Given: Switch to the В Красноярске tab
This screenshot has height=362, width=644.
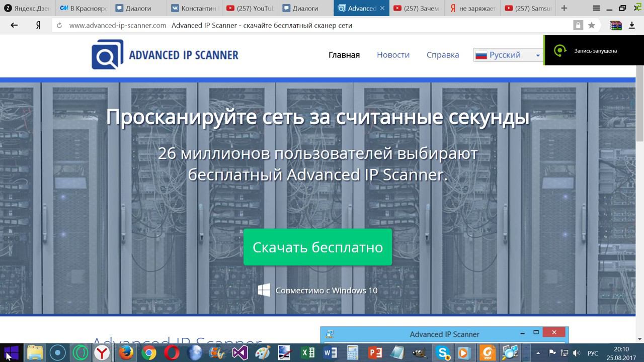Looking at the screenshot, I should tap(83, 8).
